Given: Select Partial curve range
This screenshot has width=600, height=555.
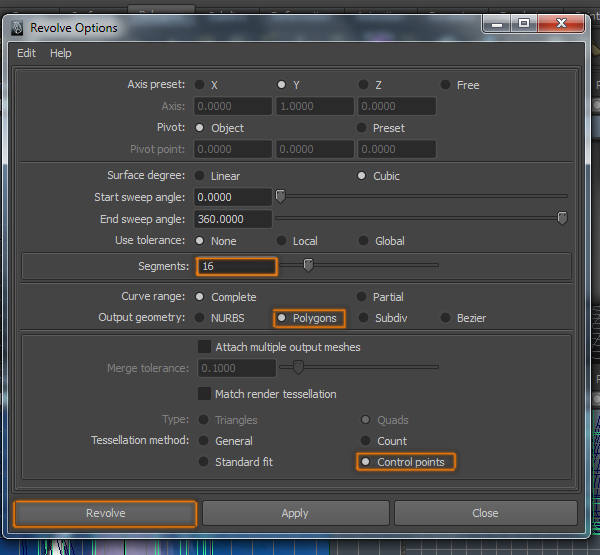Looking at the screenshot, I should click(x=364, y=297).
